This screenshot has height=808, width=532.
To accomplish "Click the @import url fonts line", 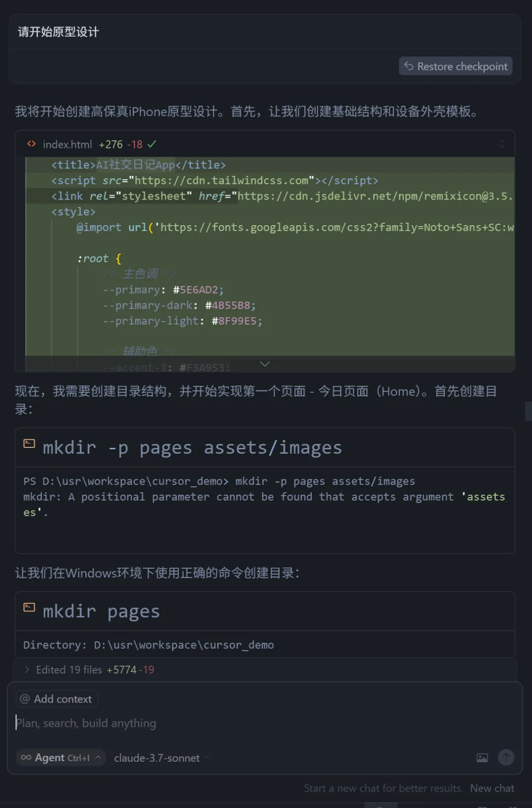I will point(295,228).
